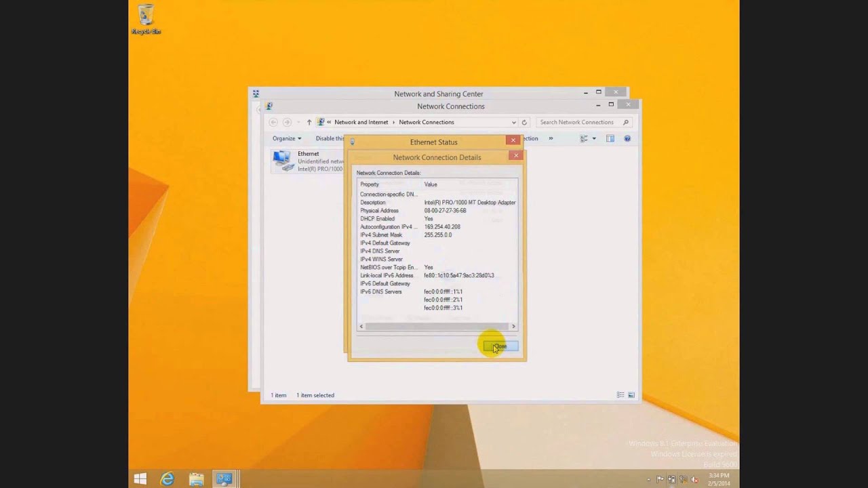
Task: Select the NetBIOS over Tcpip row
Action: pos(437,268)
